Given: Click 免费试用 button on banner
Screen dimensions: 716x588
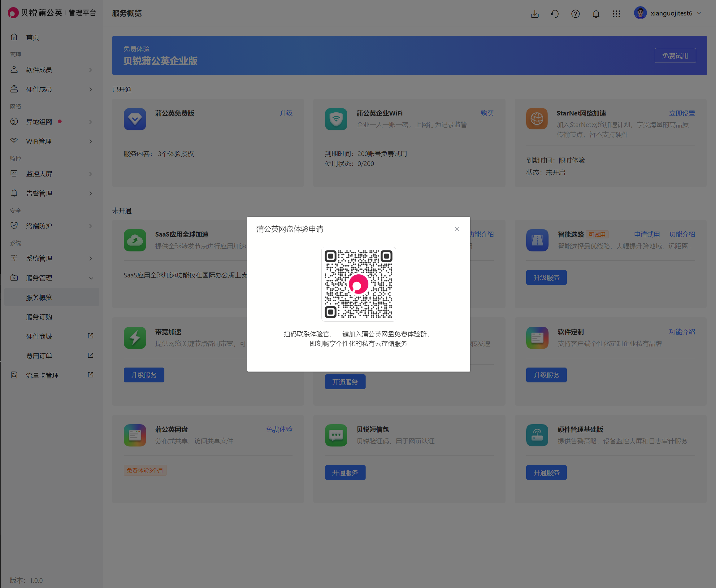Looking at the screenshot, I should coord(675,55).
